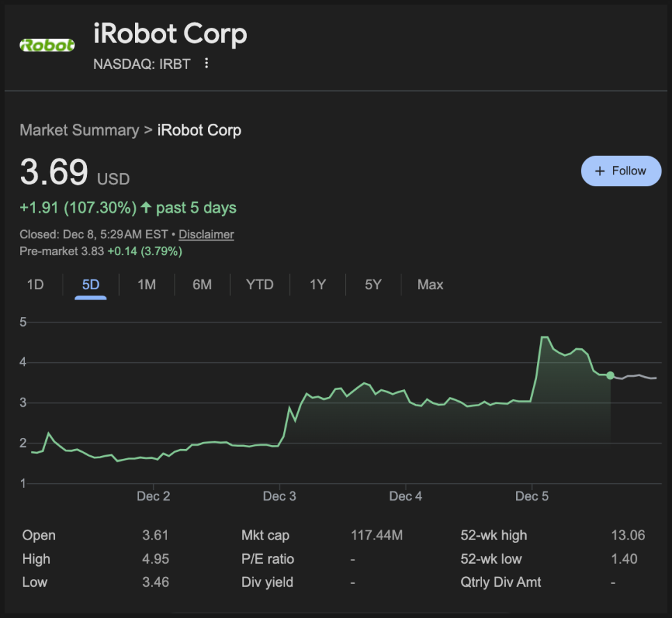Click the Mkt cap value 117.44M
Screen dimensions: 672x618
click(x=376, y=535)
